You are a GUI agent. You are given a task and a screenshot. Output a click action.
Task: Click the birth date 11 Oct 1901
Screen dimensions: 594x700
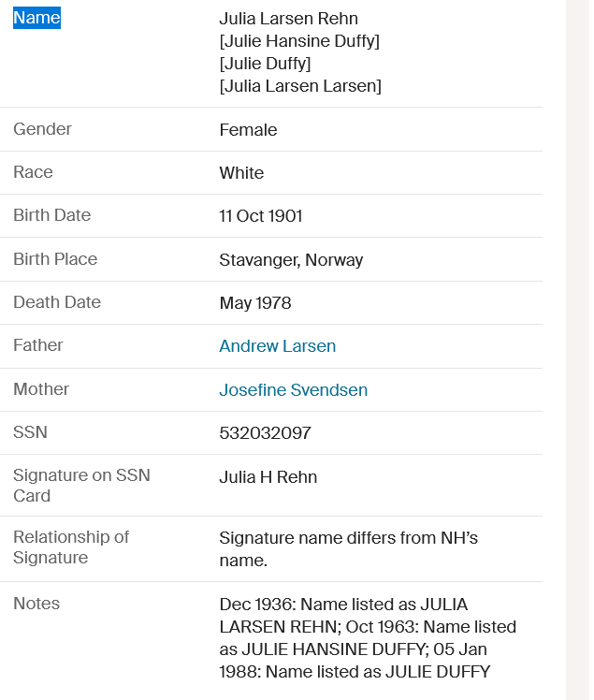[x=261, y=216]
